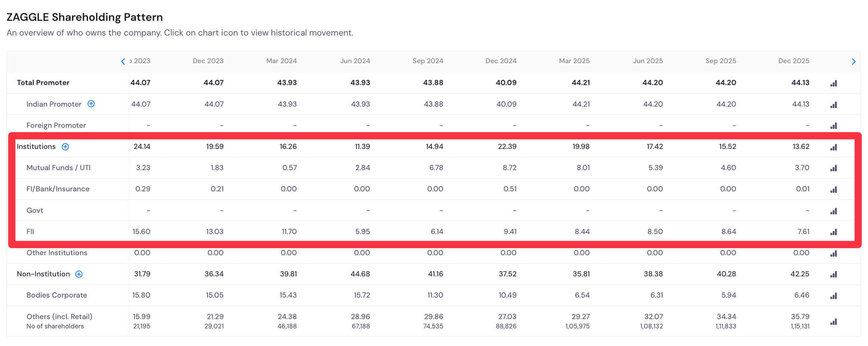Viewport: 868px width, 346px height.
Task: Click the Mutual Funds / UTI label
Action: pyautogui.click(x=59, y=168)
